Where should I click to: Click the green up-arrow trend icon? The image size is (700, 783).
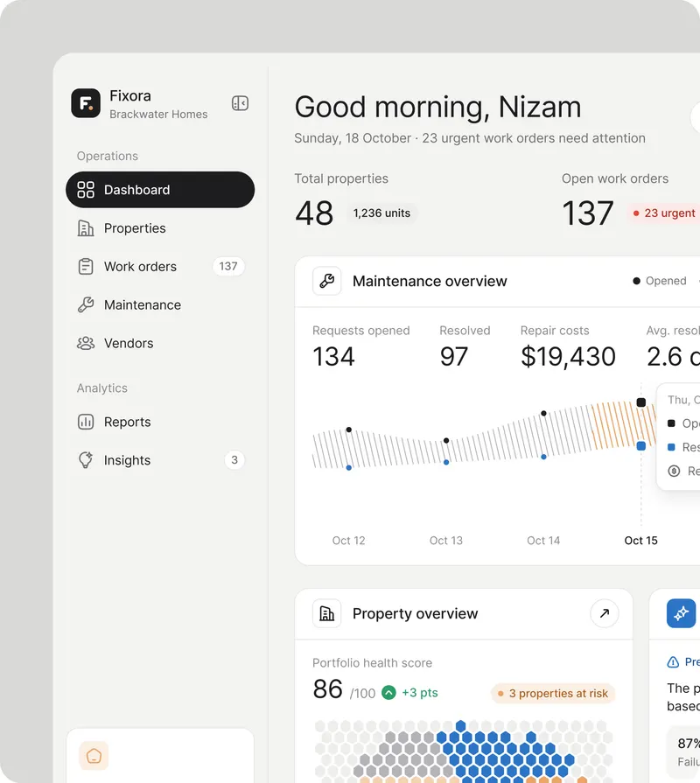click(389, 693)
